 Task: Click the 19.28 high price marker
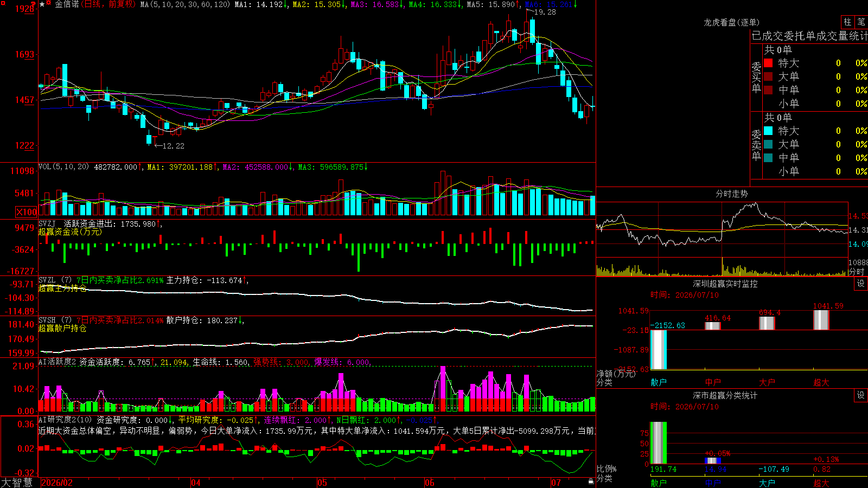pyautogui.click(x=545, y=12)
